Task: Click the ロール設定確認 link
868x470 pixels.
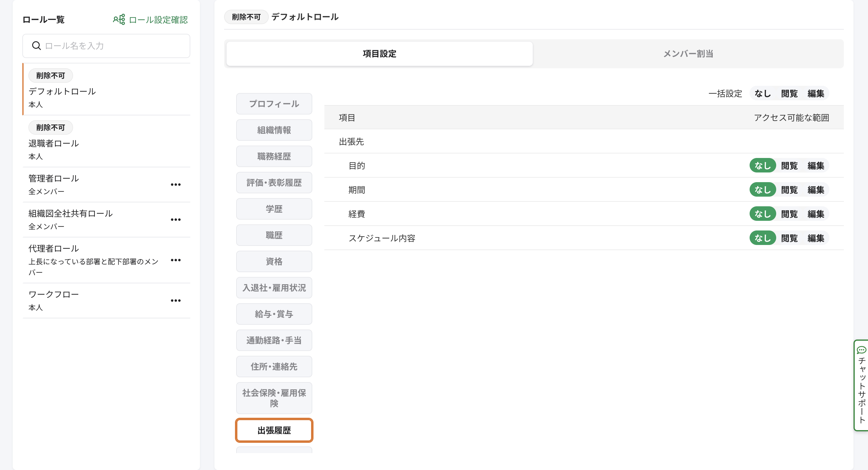Action: click(x=158, y=20)
